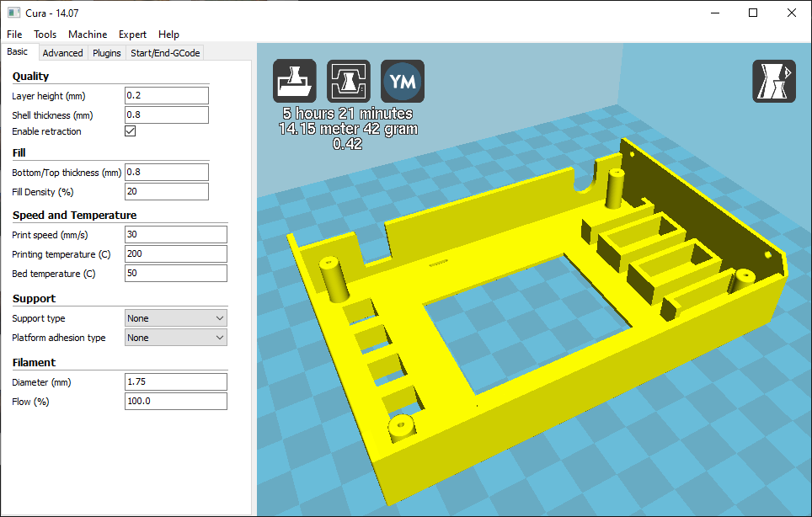Click the 'Quality' section heading
812x517 pixels.
30,76
